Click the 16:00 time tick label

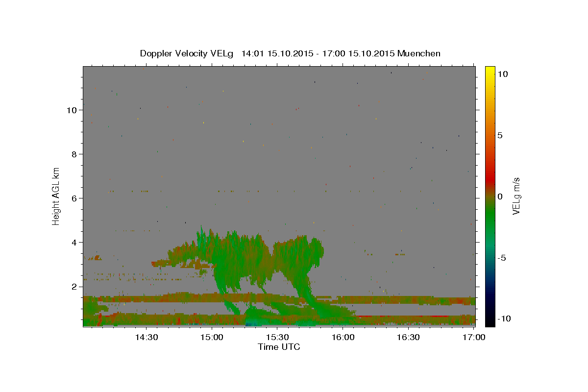coord(343,337)
